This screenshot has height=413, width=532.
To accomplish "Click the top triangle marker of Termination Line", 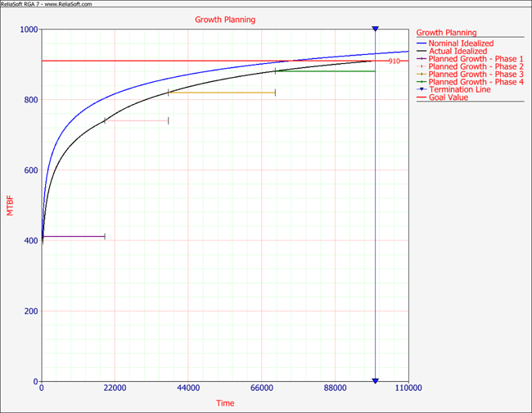I will coord(375,29).
